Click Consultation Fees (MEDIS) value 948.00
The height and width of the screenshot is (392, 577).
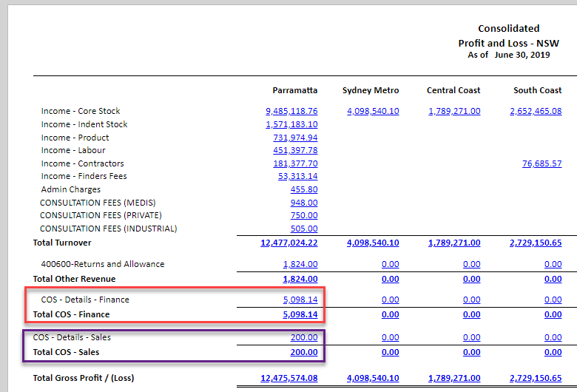(304, 203)
